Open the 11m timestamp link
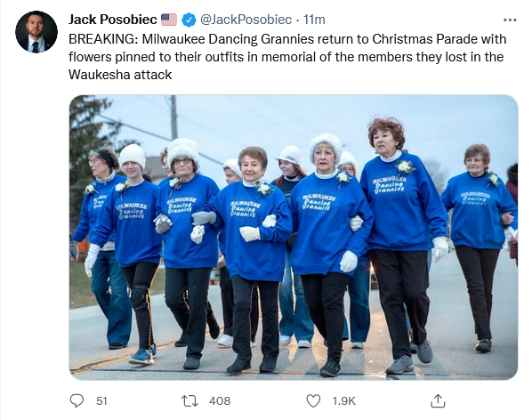 [x=314, y=20]
